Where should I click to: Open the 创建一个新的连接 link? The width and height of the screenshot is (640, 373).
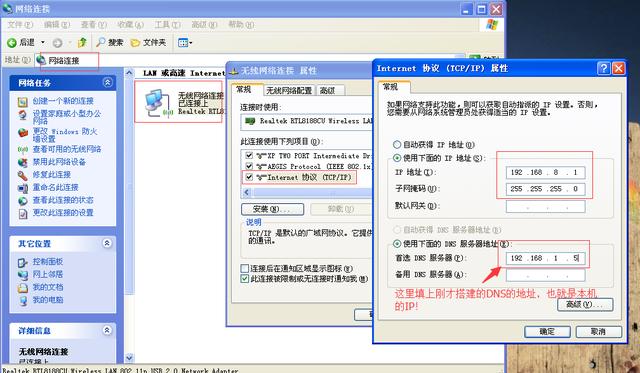(63, 101)
